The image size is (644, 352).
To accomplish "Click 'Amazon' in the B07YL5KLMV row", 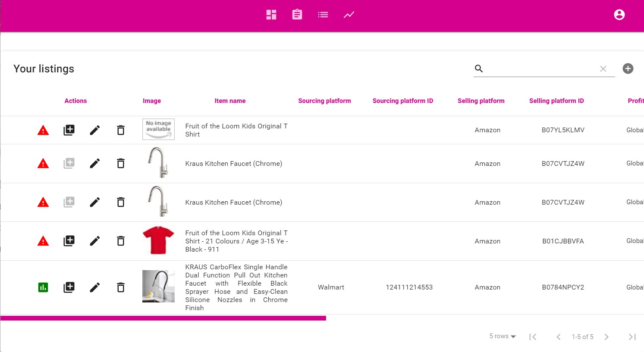I will (487, 130).
